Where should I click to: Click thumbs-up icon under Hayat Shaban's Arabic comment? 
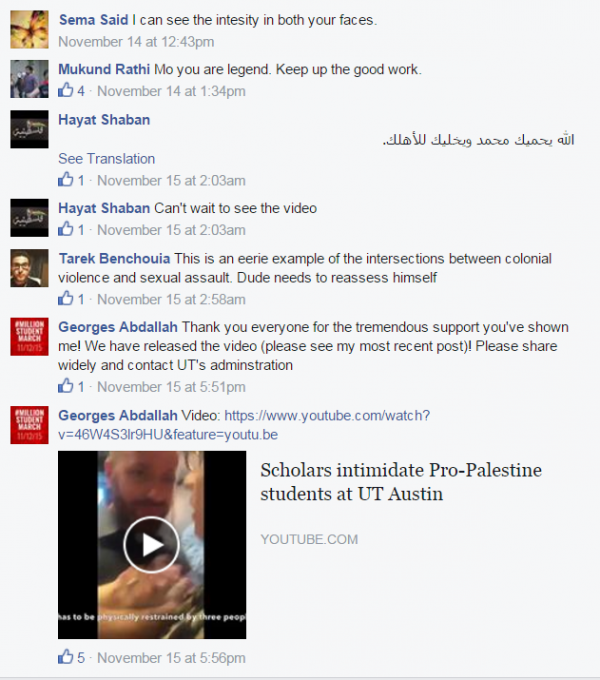click(x=66, y=180)
